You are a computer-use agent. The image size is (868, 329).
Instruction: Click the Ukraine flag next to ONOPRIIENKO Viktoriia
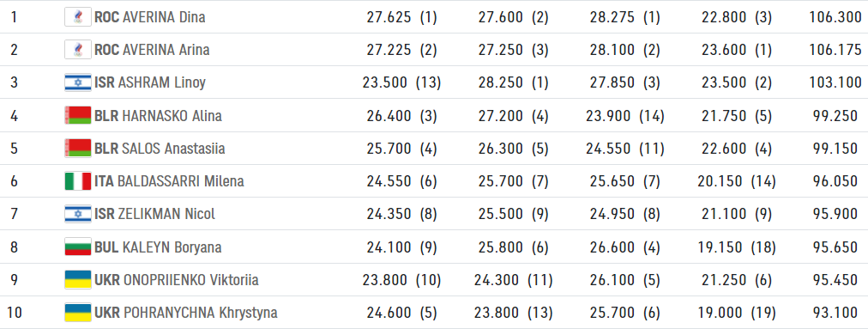[78, 280]
